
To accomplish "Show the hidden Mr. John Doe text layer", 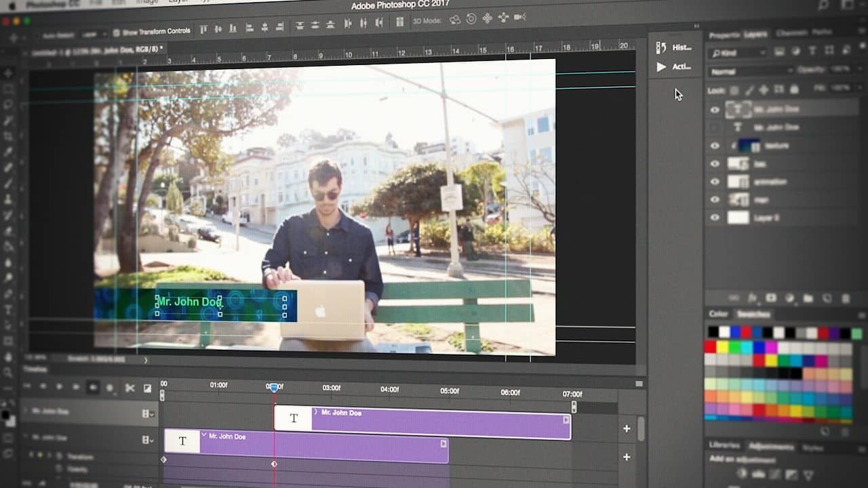I will point(713,127).
